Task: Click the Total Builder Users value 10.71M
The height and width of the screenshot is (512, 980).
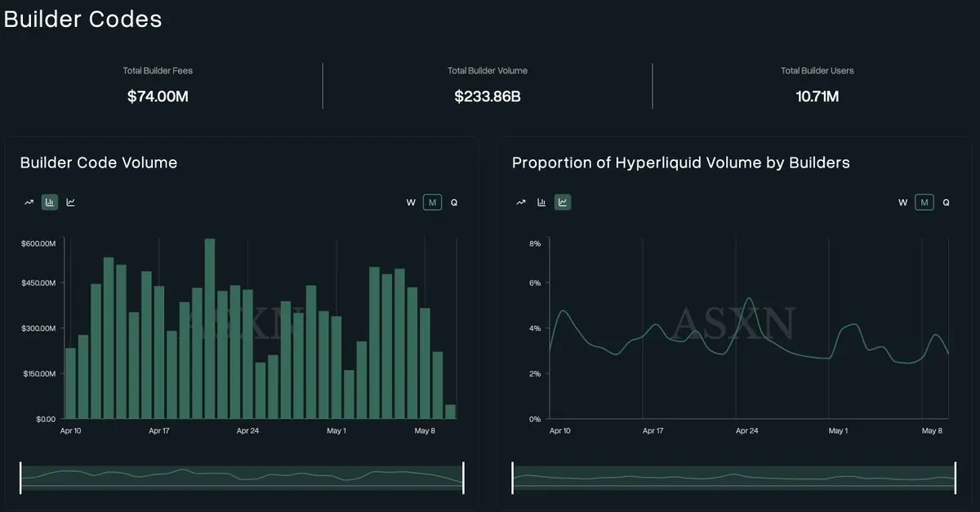Action: pos(817,96)
